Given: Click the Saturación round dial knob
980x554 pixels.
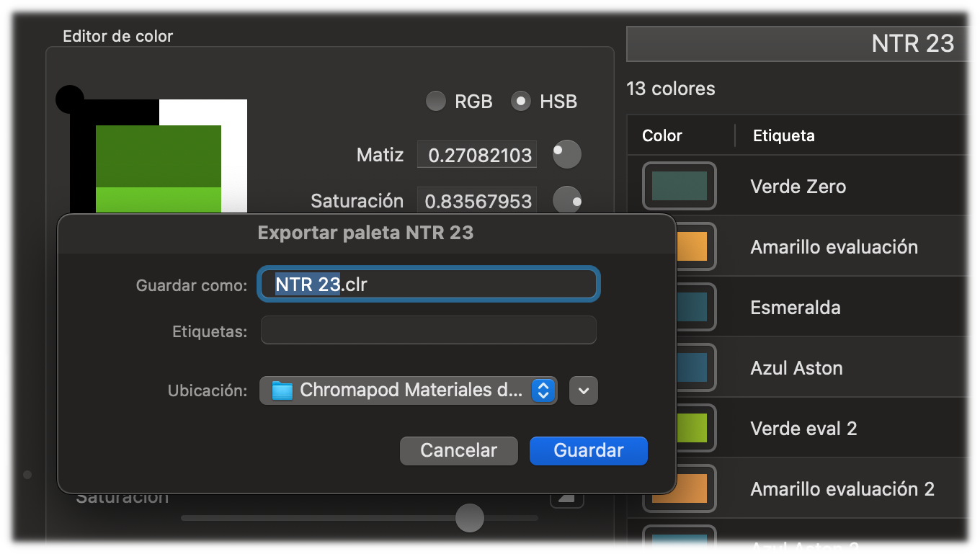Looking at the screenshot, I should (x=566, y=200).
